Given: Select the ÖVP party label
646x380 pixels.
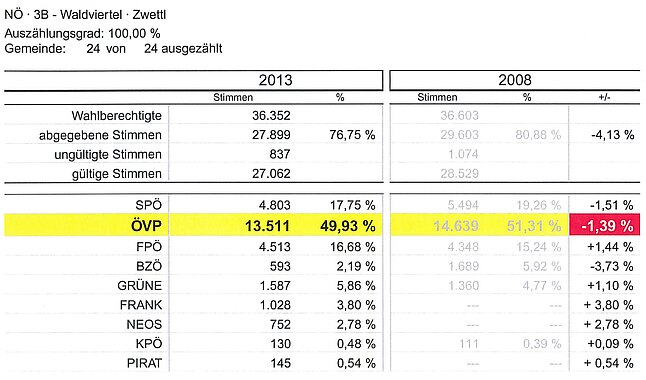Looking at the screenshot, I should [x=146, y=226].
